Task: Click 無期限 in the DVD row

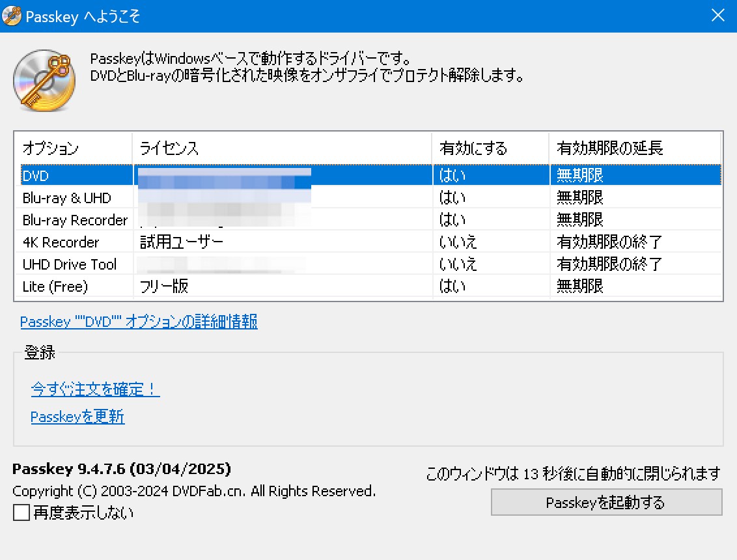Action: [x=580, y=175]
